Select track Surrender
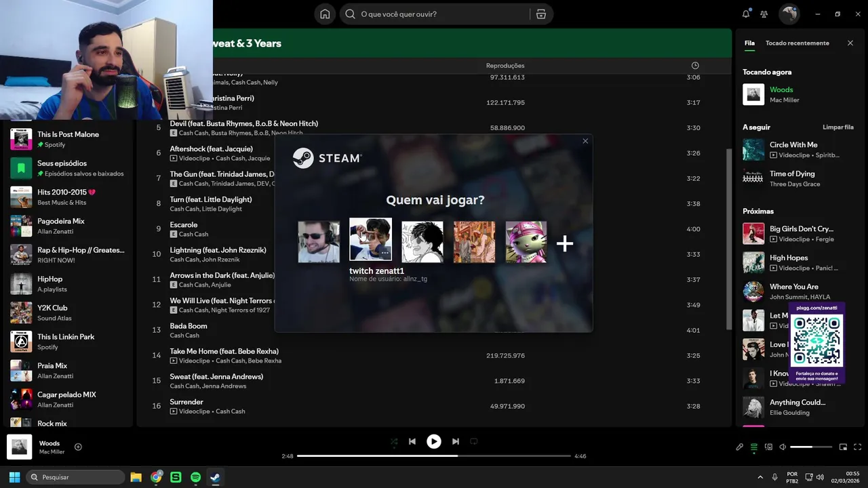Viewport: 868px width, 488px height. [x=186, y=402]
